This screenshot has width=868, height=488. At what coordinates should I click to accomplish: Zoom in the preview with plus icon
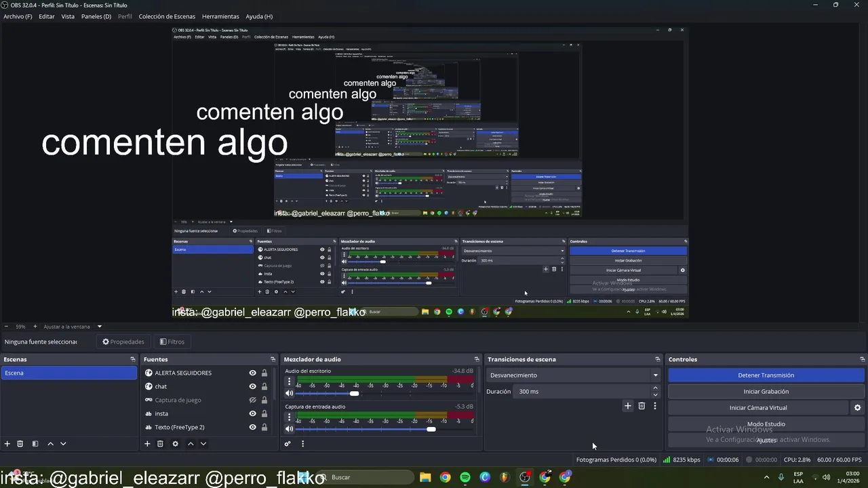(x=36, y=327)
